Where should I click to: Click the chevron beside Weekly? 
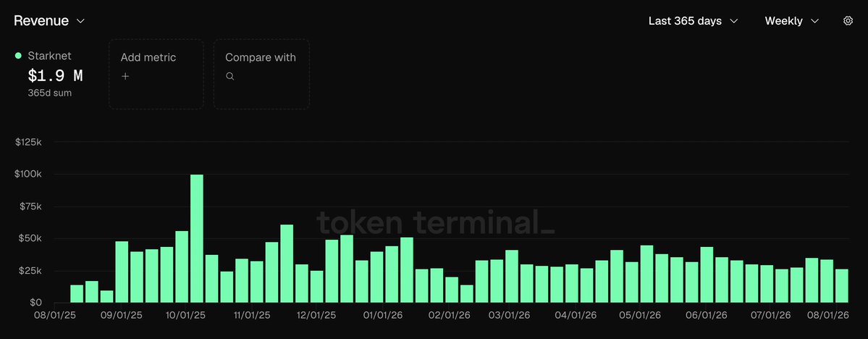pos(814,21)
